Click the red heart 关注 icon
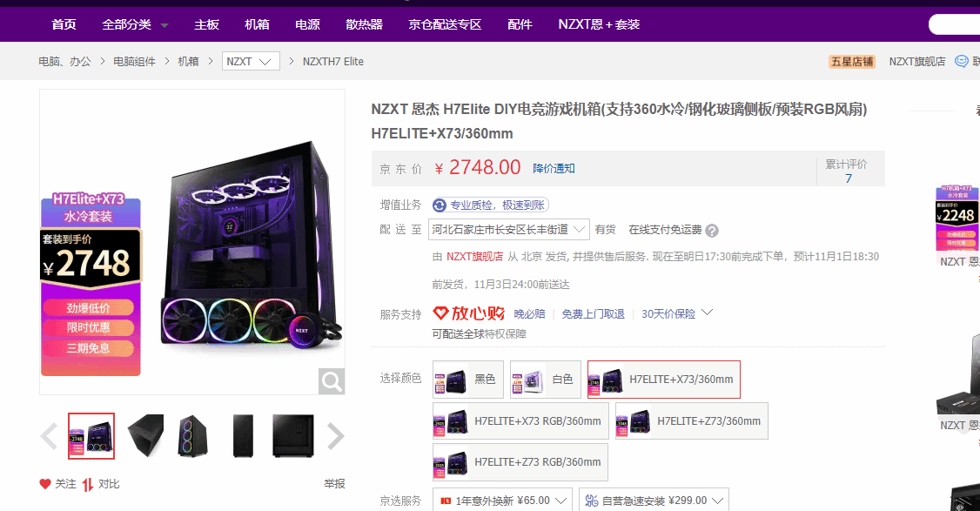Image resolution: width=980 pixels, height=511 pixels. point(45,483)
